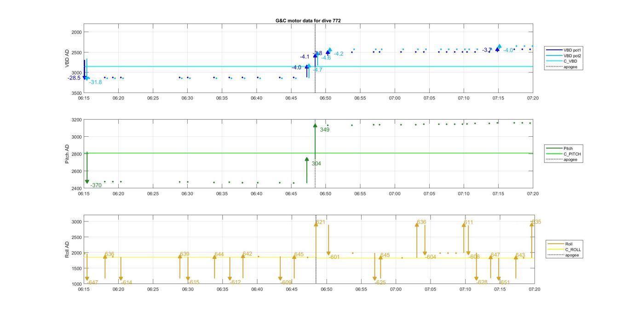This screenshot has height=319, width=644.
Task: Click the '647' roll data label
Action: [x=495, y=255]
